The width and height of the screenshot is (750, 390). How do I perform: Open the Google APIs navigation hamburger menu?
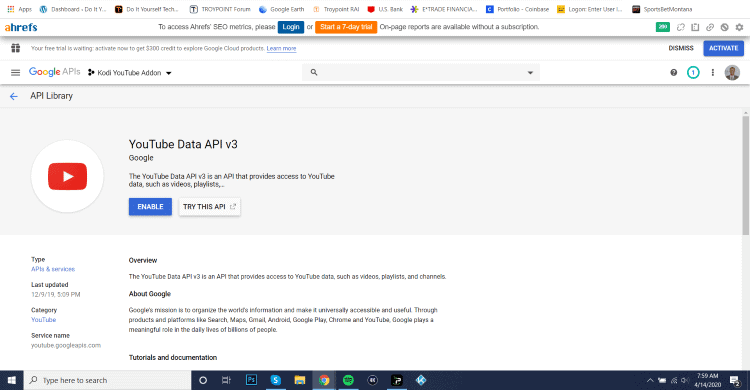15,73
